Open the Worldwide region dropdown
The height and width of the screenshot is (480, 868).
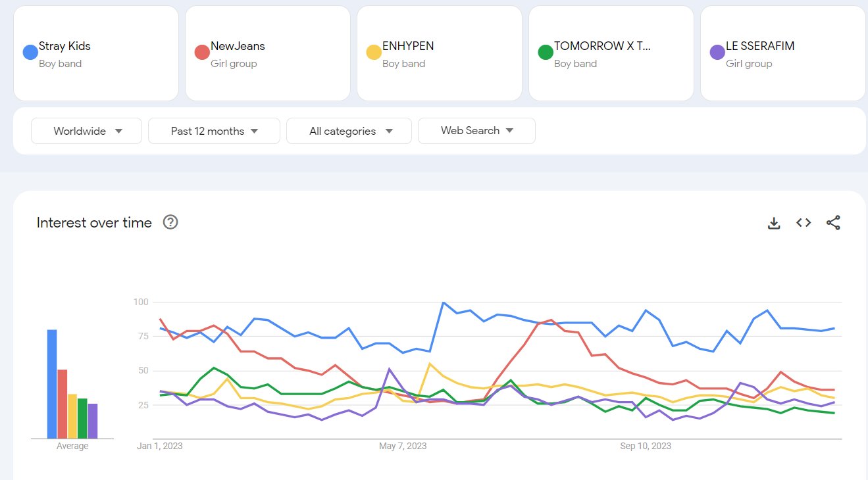pyautogui.click(x=86, y=131)
